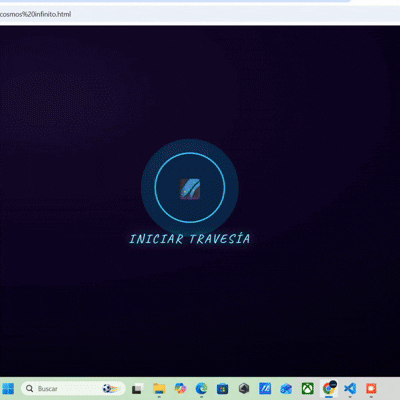Open the Xbox app from the taskbar

pyautogui.click(x=307, y=389)
